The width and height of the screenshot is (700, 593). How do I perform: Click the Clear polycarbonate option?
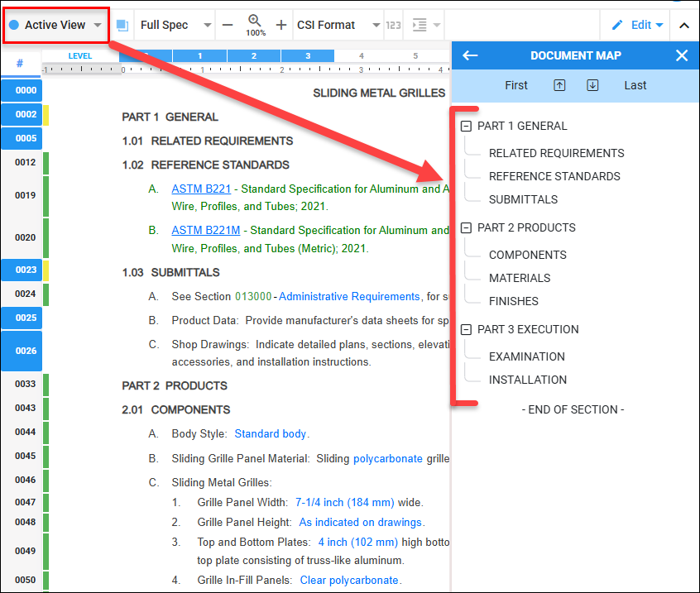coord(349,580)
